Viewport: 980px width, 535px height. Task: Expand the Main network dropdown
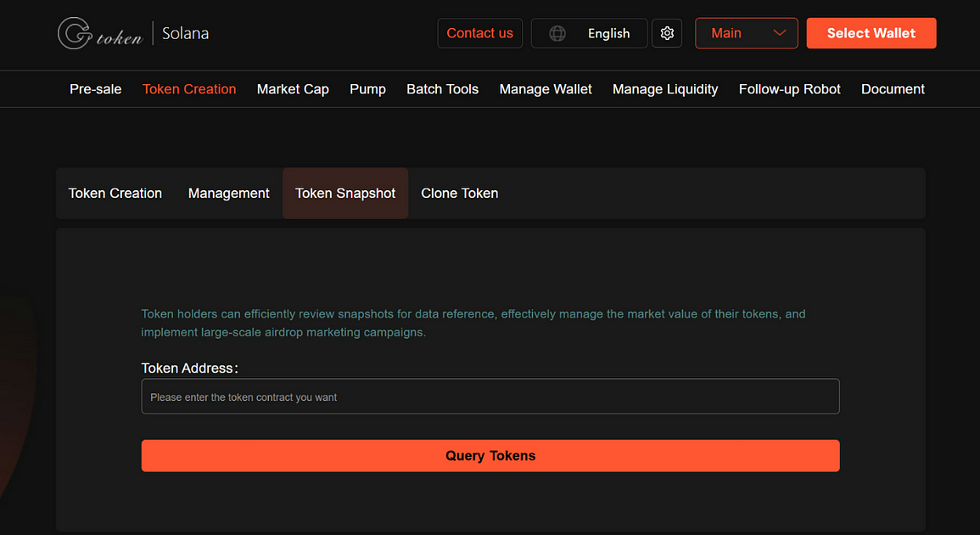pyautogui.click(x=746, y=33)
